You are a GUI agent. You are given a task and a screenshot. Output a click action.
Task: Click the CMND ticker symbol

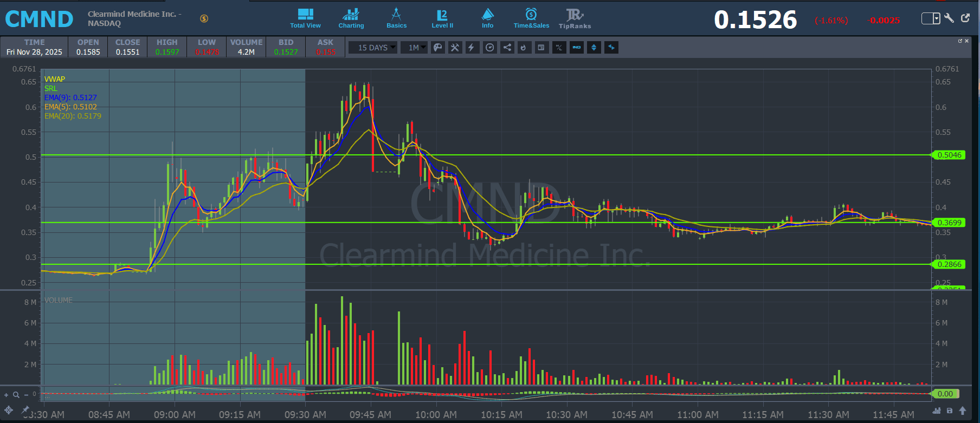click(39, 19)
